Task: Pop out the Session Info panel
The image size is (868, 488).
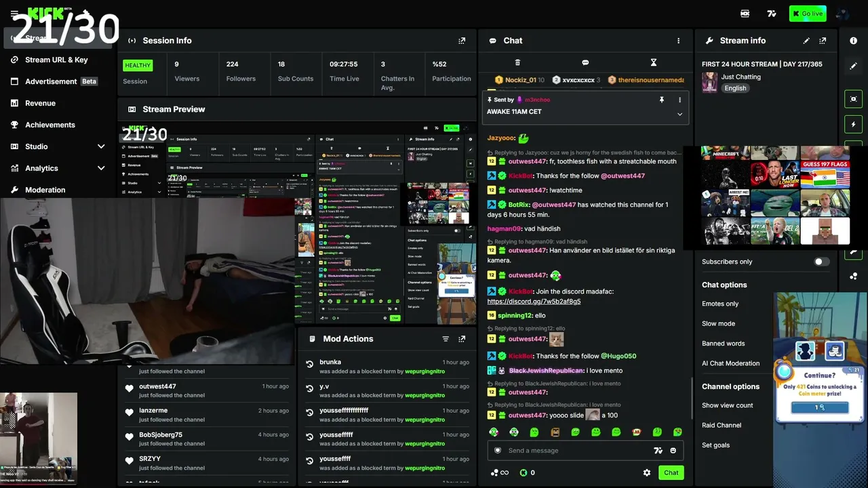Action: (462, 41)
